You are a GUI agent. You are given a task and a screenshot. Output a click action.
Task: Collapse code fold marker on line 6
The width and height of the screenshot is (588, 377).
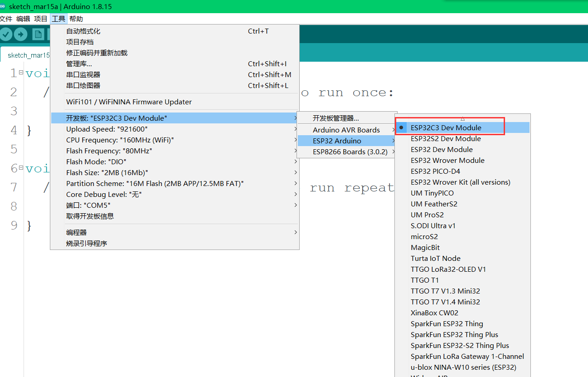pos(21,168)
